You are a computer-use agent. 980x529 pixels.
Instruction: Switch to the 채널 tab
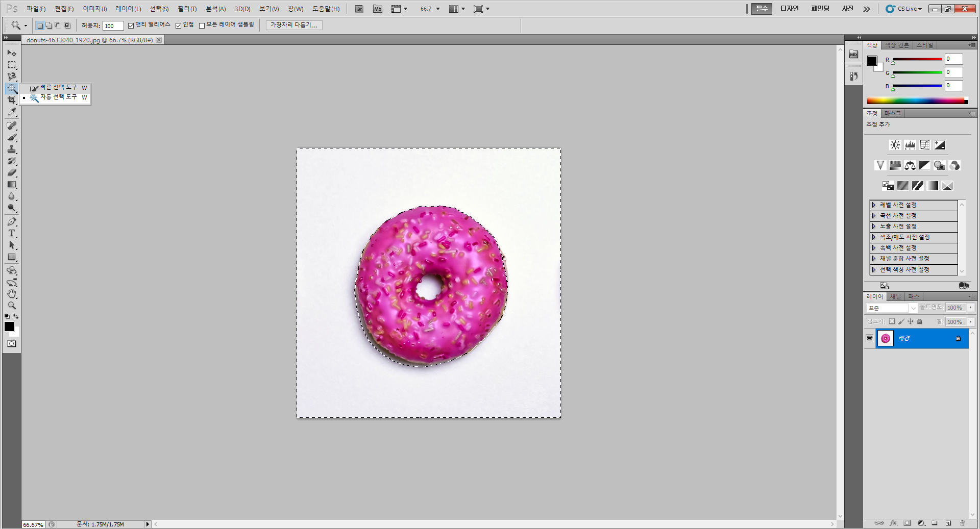coord(895,297)
